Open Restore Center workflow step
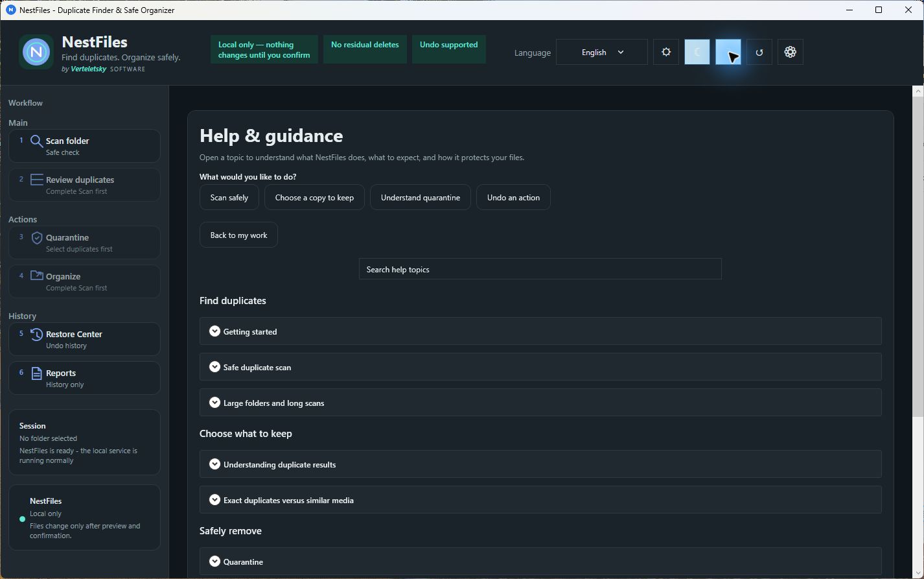This screenshot has height=579, width=924. click(84, 339)
